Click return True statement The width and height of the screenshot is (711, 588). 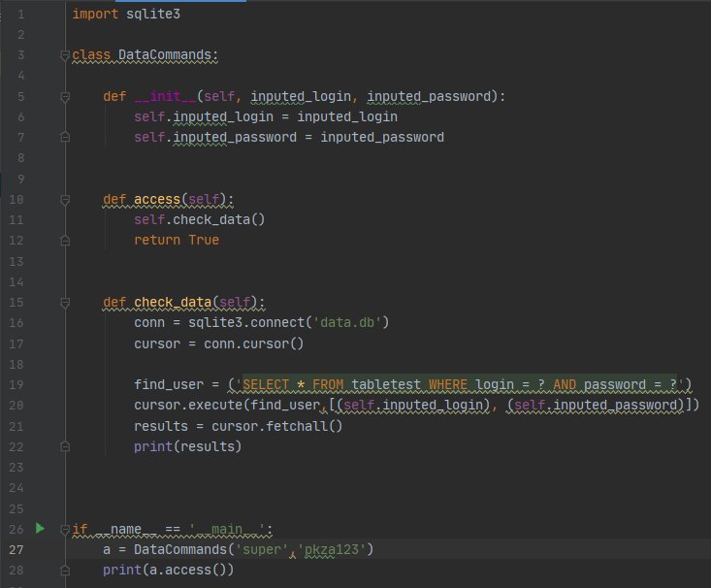pos(177,240)
